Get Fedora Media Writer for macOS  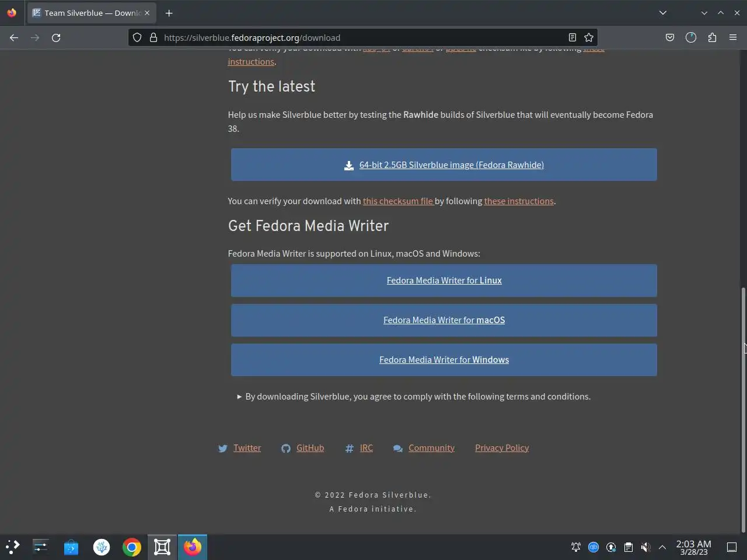[x=444, y=320]
